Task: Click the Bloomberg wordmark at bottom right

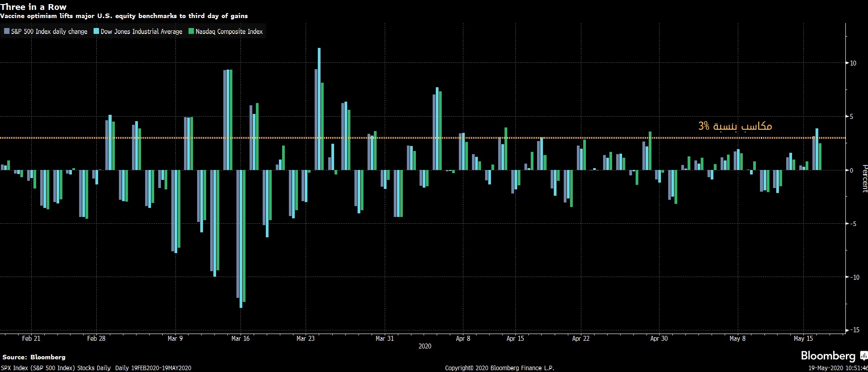Action: pos(828,356)
